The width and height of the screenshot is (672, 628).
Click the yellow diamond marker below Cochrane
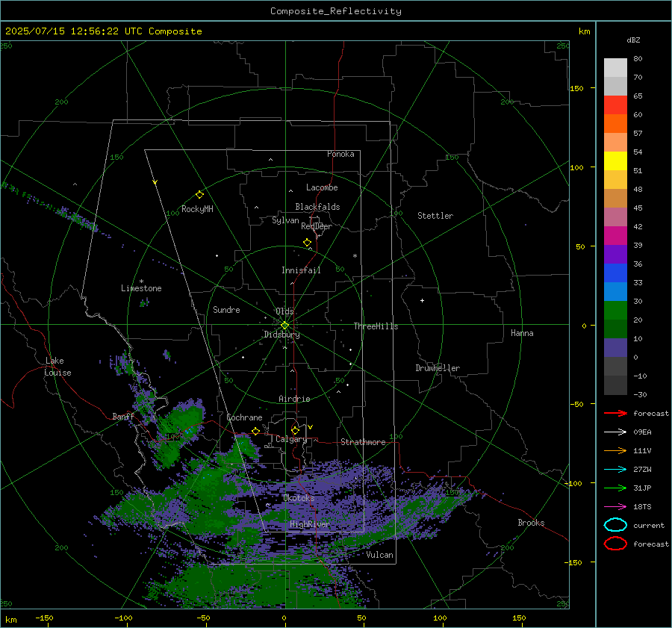pos(255,431)
